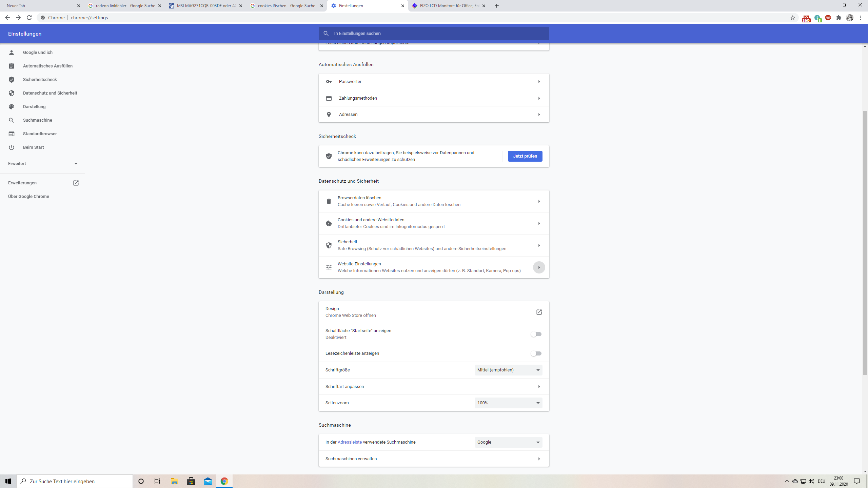Image resolution: width=868 pixels, height=488 pixels.
Task: Expand the Erweitert section in sidebar
Action: tap(43, 164)
